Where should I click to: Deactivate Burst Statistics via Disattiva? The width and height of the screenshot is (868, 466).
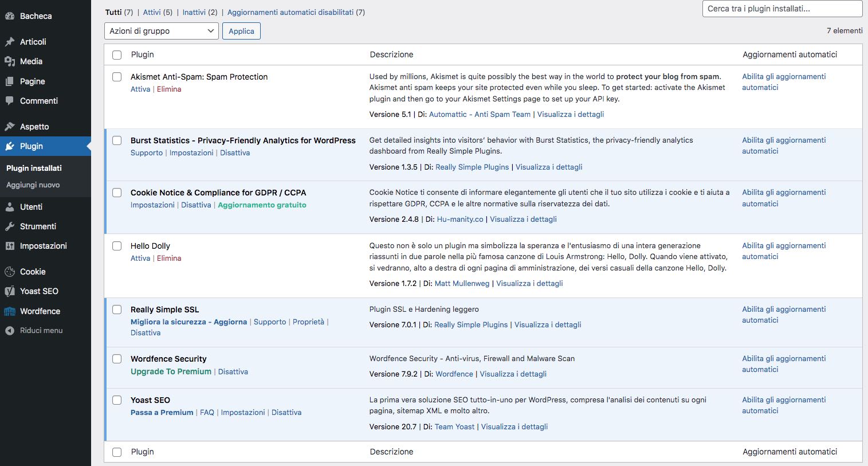coord(235,153)
